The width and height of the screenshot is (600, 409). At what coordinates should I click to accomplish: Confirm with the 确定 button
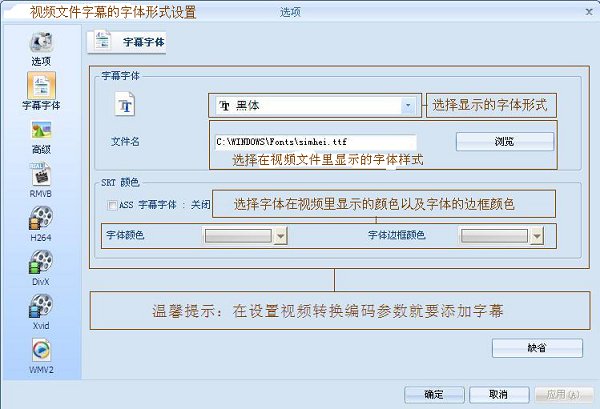(434, 394)
